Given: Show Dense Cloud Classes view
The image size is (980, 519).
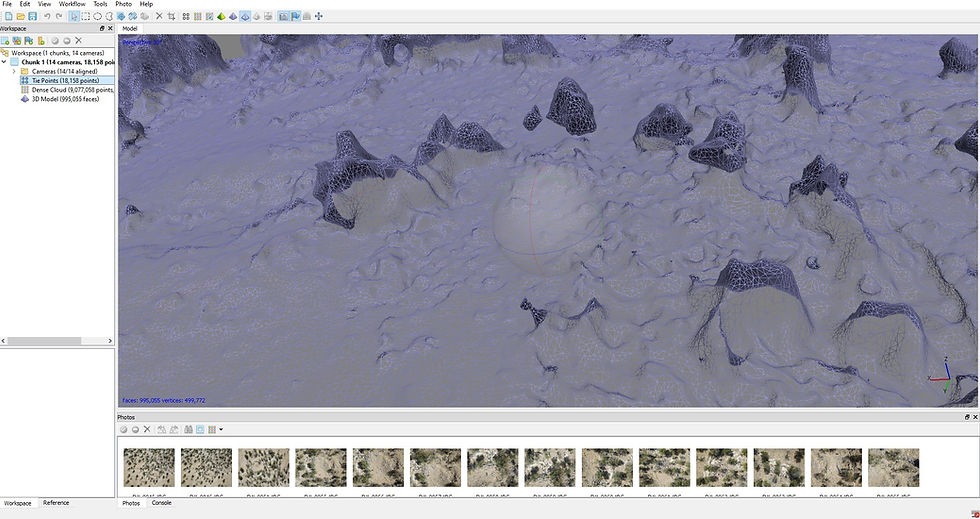Looking at the screenshot, I should 209,16.
